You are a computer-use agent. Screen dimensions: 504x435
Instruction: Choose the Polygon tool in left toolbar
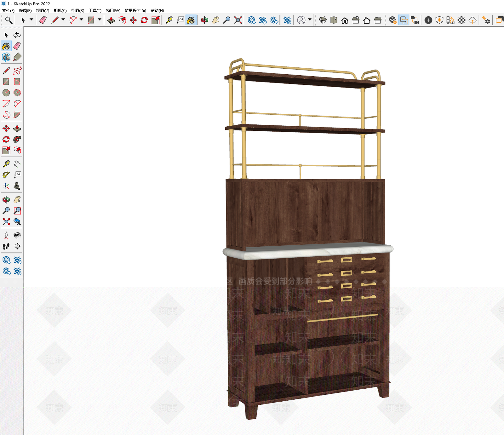click(x=17, y=93)
